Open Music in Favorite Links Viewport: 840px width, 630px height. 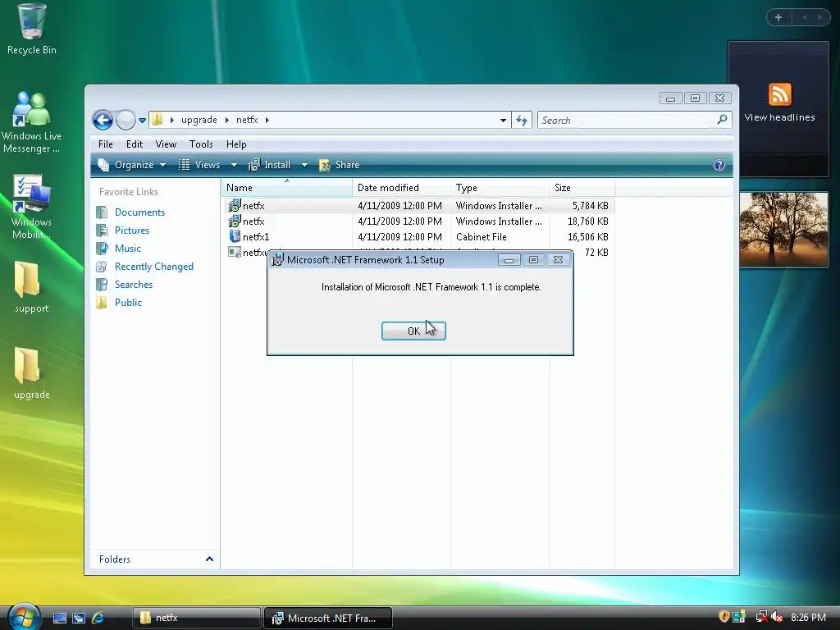(x=127, y=249)
